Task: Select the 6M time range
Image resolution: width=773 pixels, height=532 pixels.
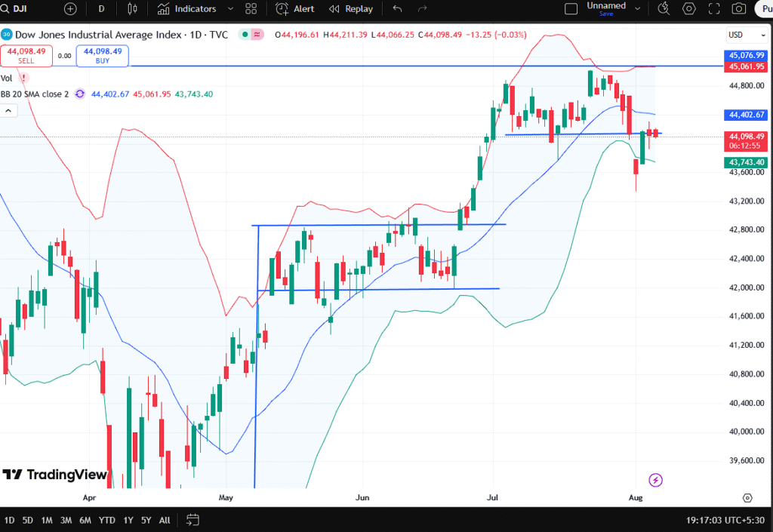Action: pyautogui.click(x=86, y=519)
